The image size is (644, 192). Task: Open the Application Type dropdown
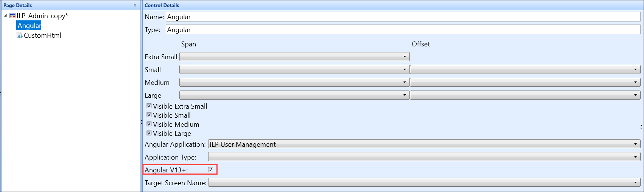point(424,157)
